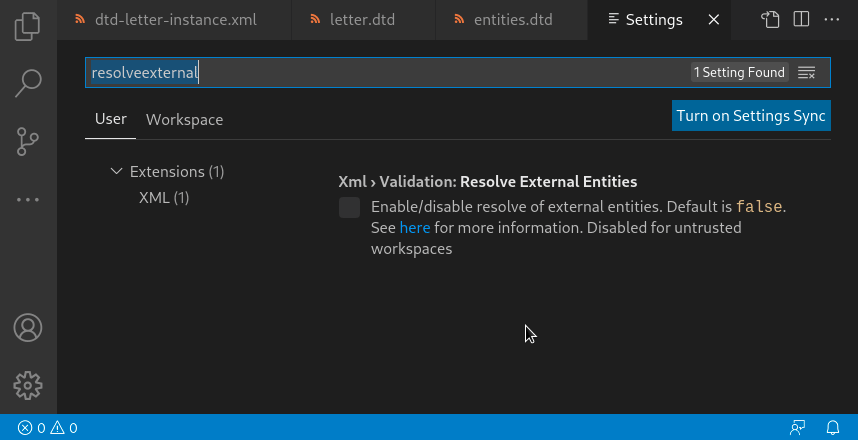858x440 pixels.
Task: Open the Accounts menu
Action: tap(28, 327)
